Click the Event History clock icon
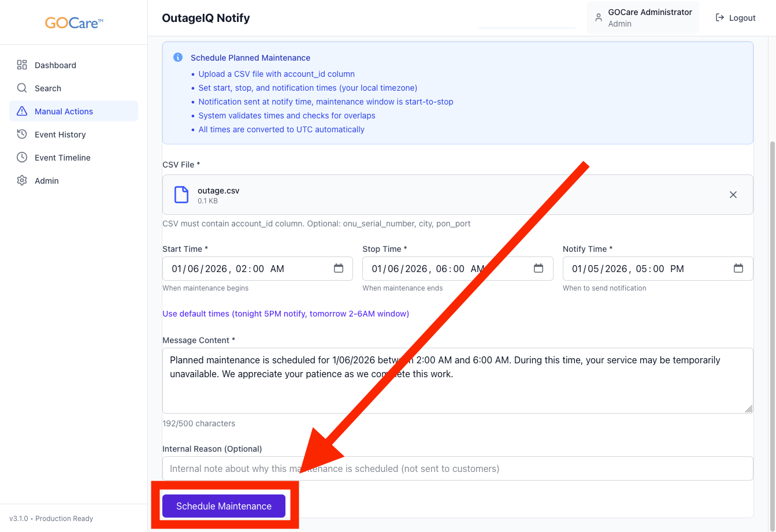Viewport: 776px width, 532px height. pyautogui.click(x=22, y=135)
